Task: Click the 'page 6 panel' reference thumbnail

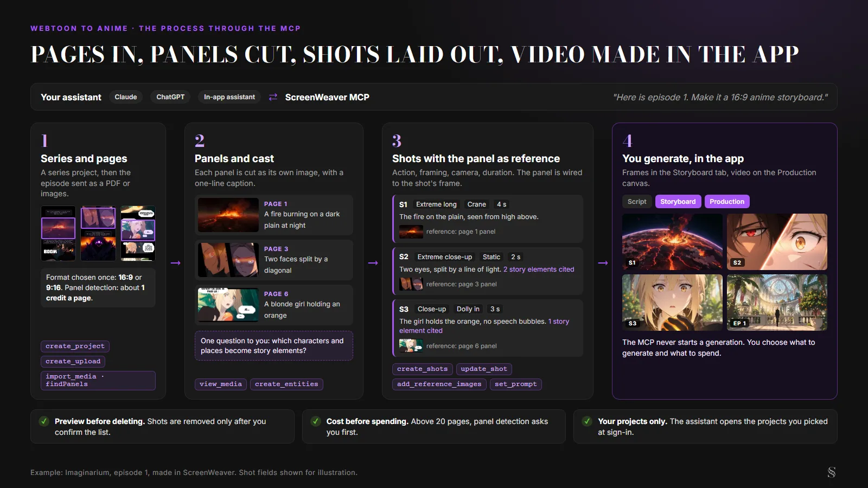Action: tap(411, 346)
